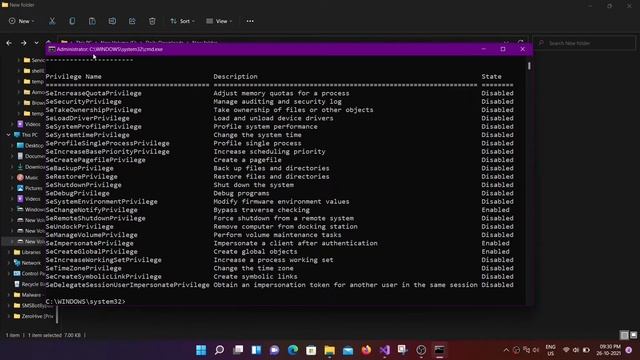Refresh the Explorer address bar view

point(520,42)
